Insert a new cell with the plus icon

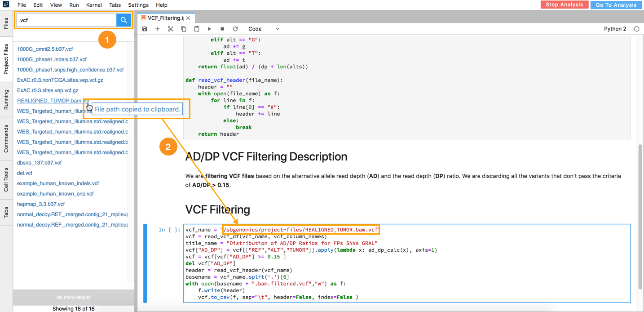(157, 28)
